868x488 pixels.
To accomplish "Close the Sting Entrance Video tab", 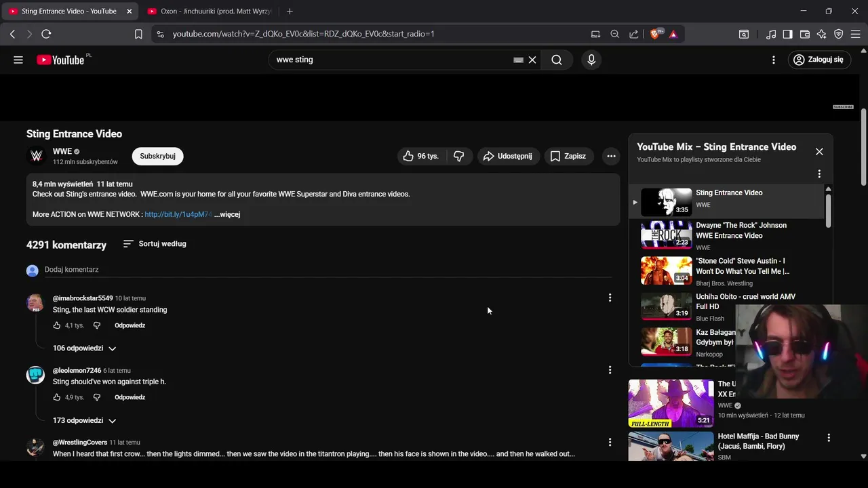I will [130, 12].
